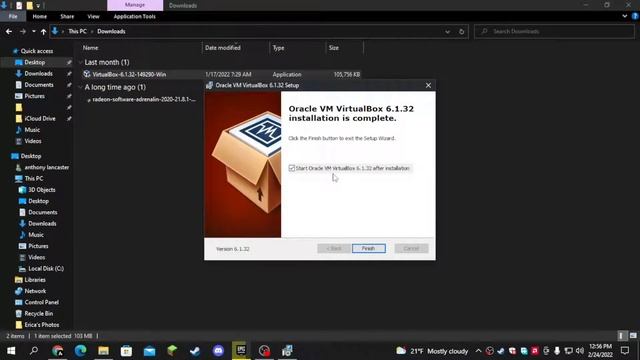This screenshot has width=640, height=360.
Task: Click This PC in the address bar
Action: (x=77, y=31)
